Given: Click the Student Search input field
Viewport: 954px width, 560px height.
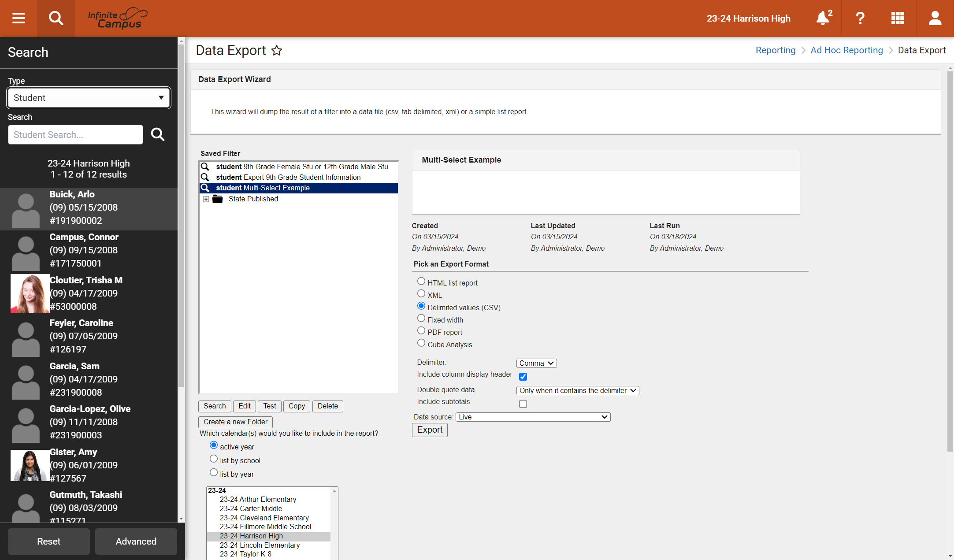Looking at the screenshot, I should click(75, 134).
